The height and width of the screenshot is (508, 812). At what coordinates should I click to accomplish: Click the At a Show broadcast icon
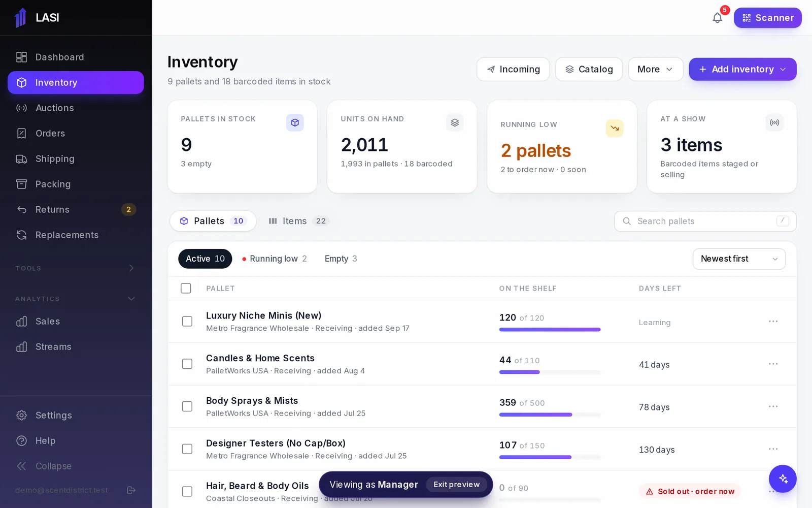[774, 122]
